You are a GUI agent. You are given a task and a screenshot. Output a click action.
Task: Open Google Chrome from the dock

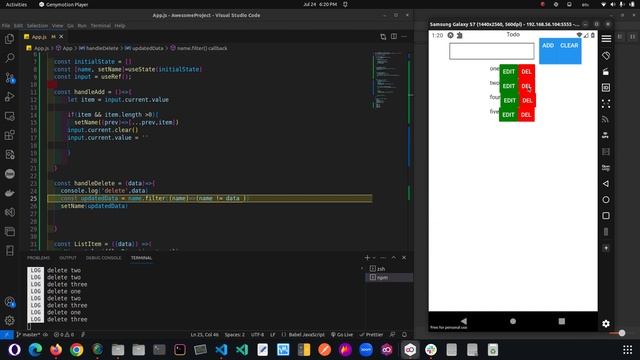76,350
